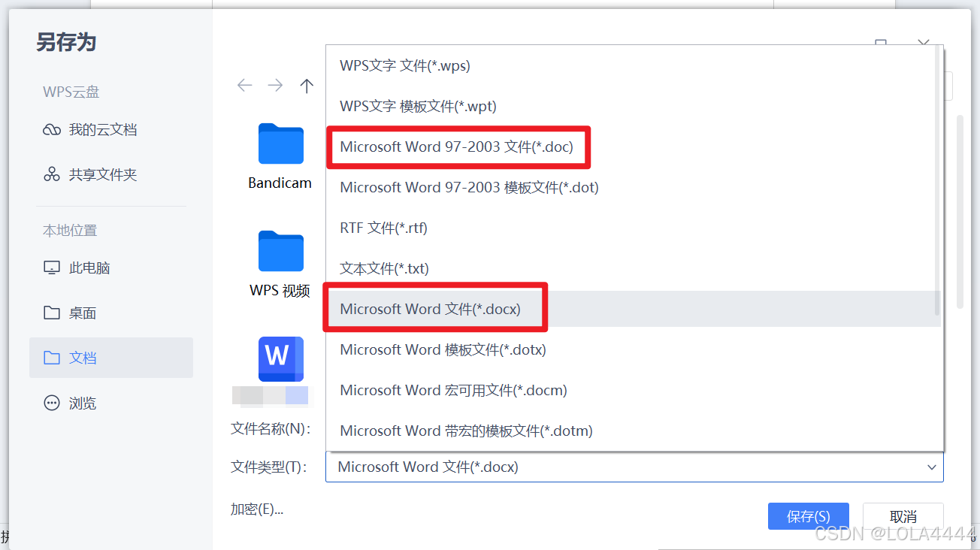The height and width of the screenshot is (550, 980).
Task: Select Microsoft Word 宏可用文件(*.docm)
Action: (634, 390)
